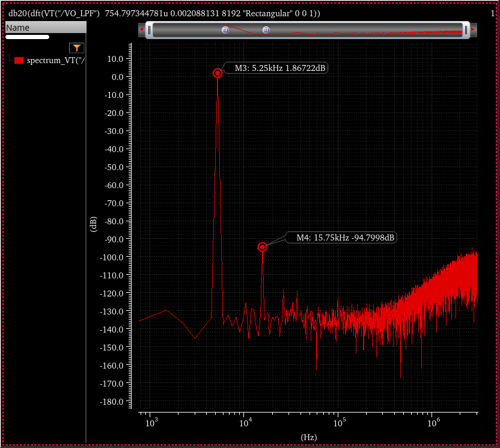
Task: Click the -20.0 tick label on Y-axis
Action: pos(114,113)
